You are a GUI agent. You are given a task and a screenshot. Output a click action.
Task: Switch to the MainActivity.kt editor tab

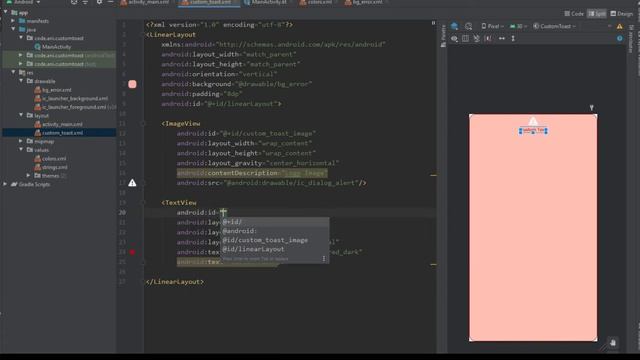click(267, 2)
